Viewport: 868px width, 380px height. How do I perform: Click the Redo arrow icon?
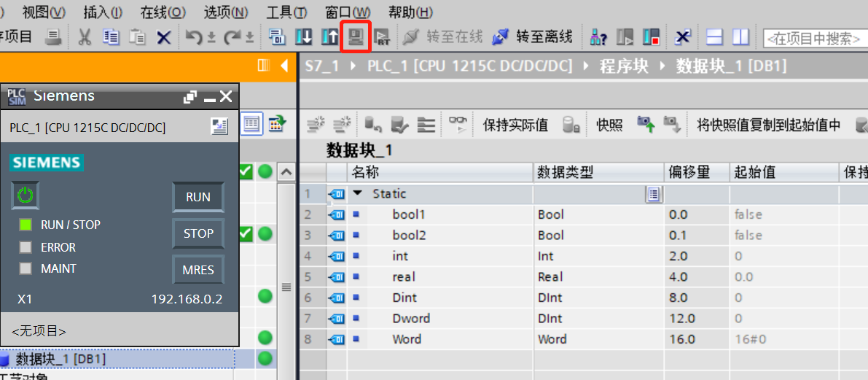(x=232, y=37)
